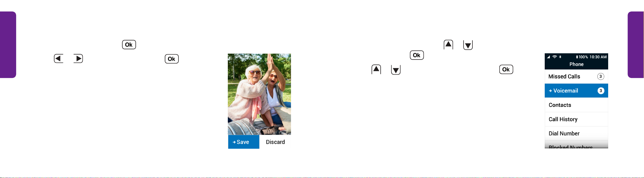
Task: Select the Dial Number option
Action: pyautogui.click(x=576, y=133)
